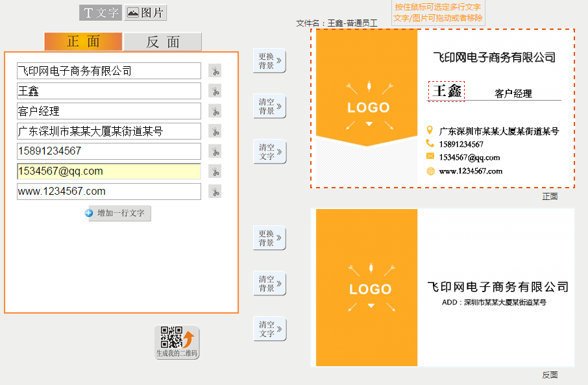This screenshot has width=588, height=385.
Task: Click 清空文字 for the back card
Action: 269,329
